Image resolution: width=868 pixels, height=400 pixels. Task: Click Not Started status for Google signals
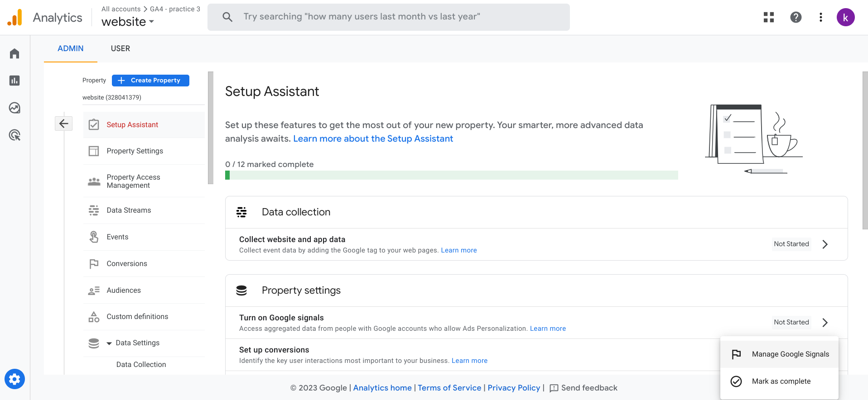coord(791,322)
